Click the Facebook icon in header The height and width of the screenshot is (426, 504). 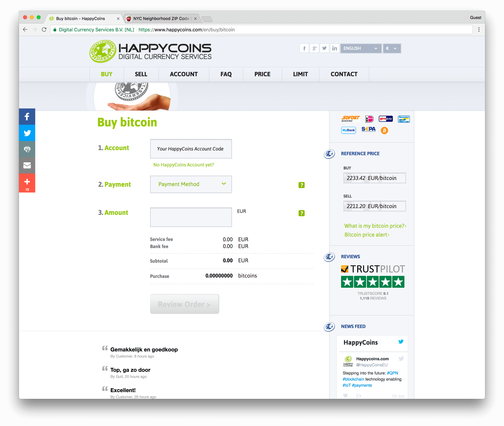304,48
